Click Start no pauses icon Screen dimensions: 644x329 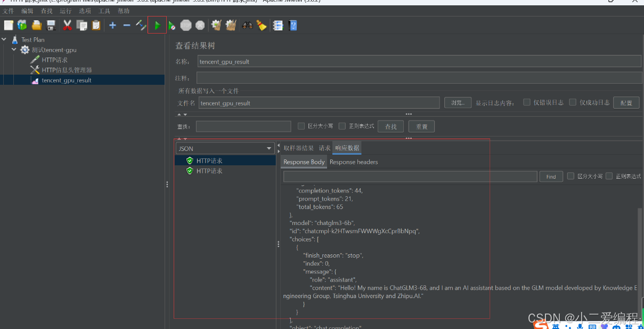[x=172, y=25]
